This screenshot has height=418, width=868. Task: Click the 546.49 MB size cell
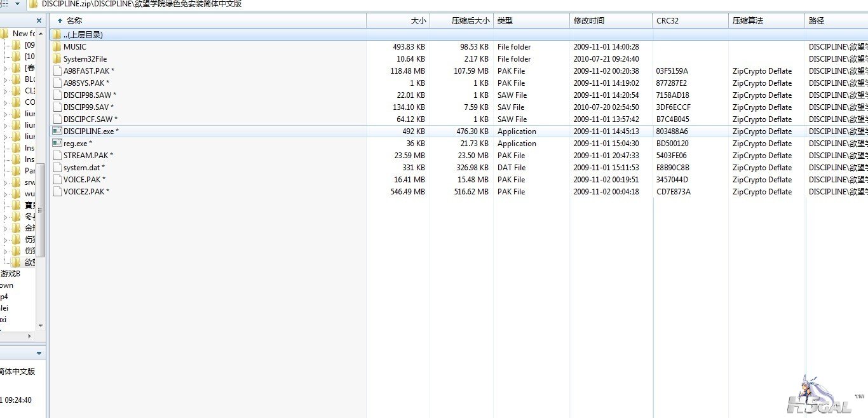pos(407,191)
